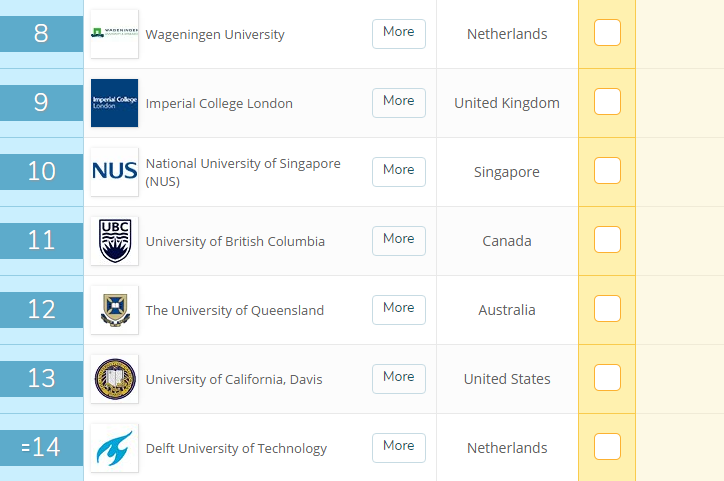The height and width of the screenshot is (481, 724).
Task: Click the UC Davis seal logo
Action: coord(114,379)
